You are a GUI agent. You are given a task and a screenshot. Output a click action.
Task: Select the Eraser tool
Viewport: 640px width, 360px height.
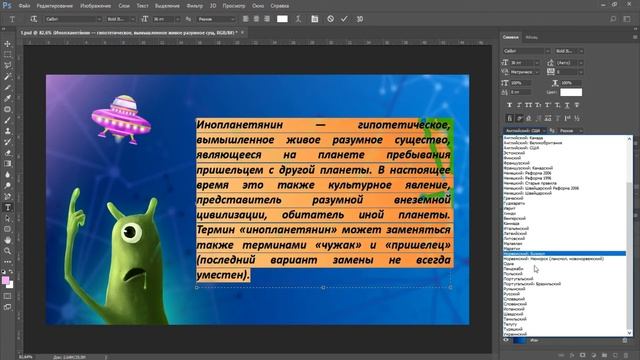[x=7, y=153]
